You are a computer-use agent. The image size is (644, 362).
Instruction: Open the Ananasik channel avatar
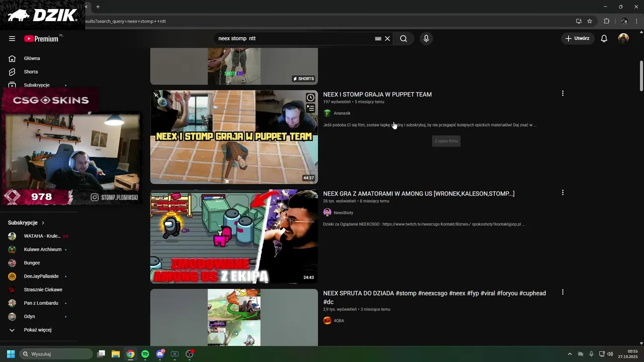[x=327, y=113]
